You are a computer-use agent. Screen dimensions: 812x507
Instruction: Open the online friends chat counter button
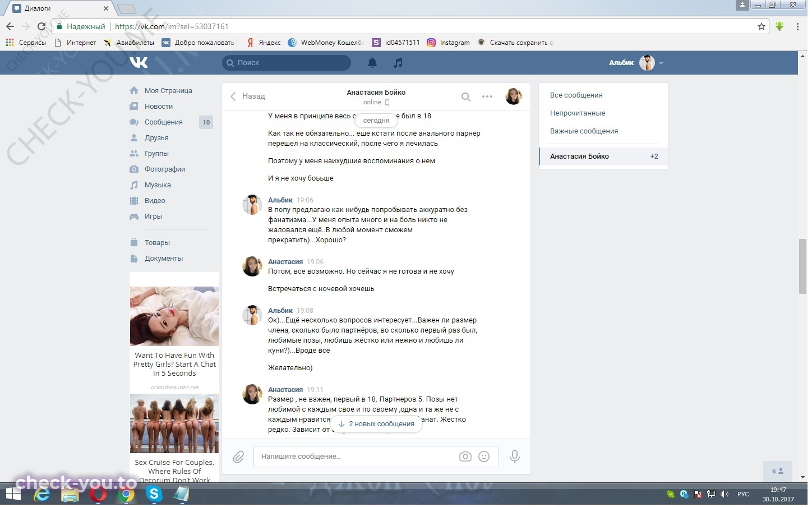[x=778, y=471]
